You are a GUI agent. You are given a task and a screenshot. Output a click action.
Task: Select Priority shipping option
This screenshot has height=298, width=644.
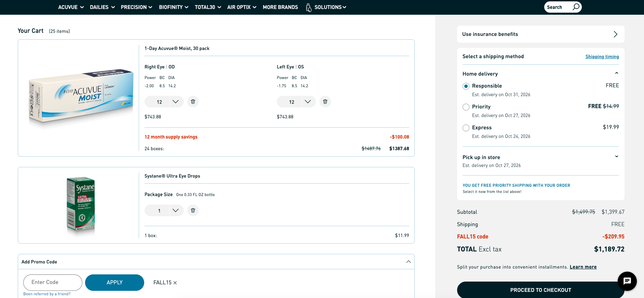coord(466,107)
